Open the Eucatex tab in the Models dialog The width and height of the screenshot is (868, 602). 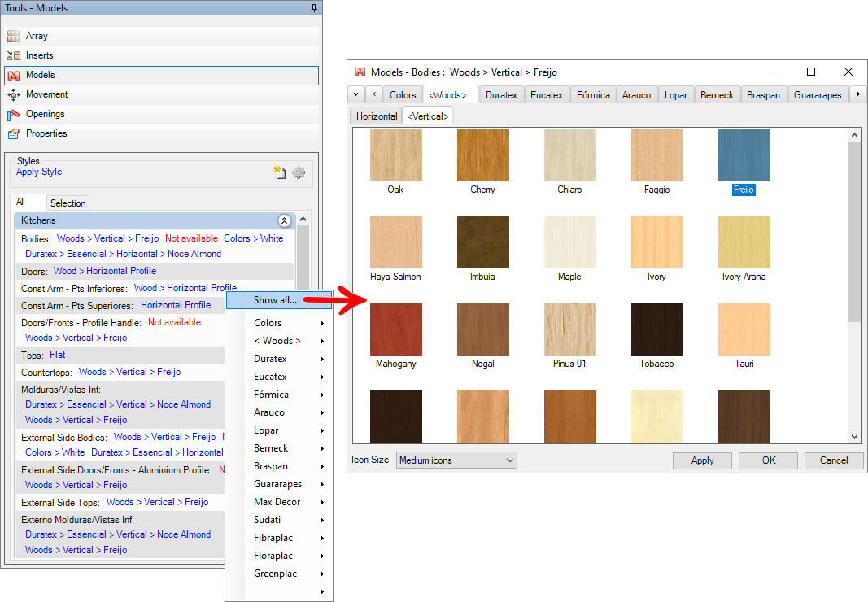pyautogui.click(x=547, y=95)
